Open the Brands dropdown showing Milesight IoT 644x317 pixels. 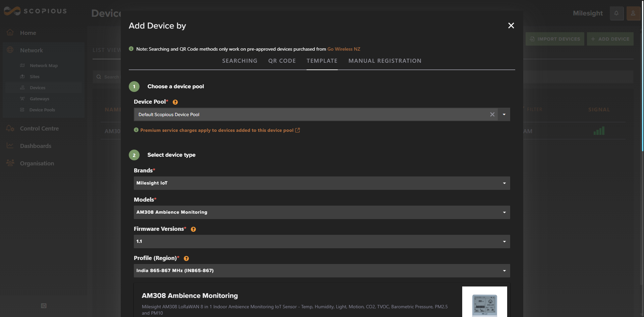pos(322,183)
